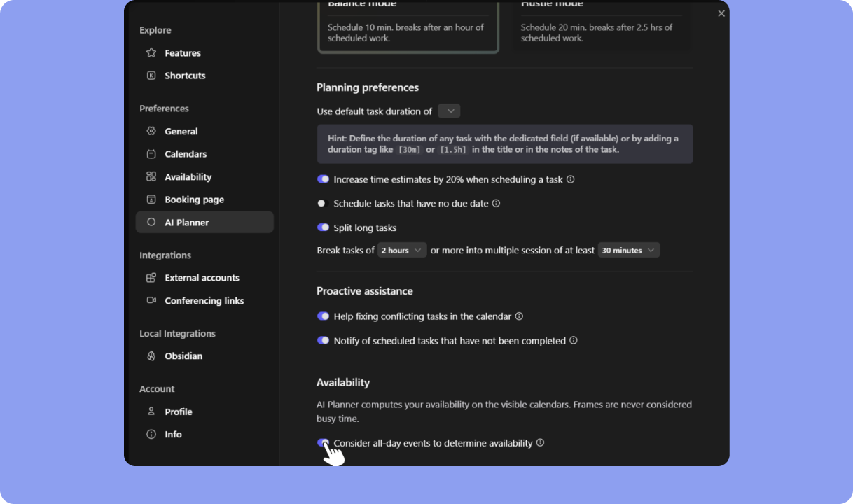Toggle the Split long tasks switch
Viewport: 853px width, 504px height.
323,227
